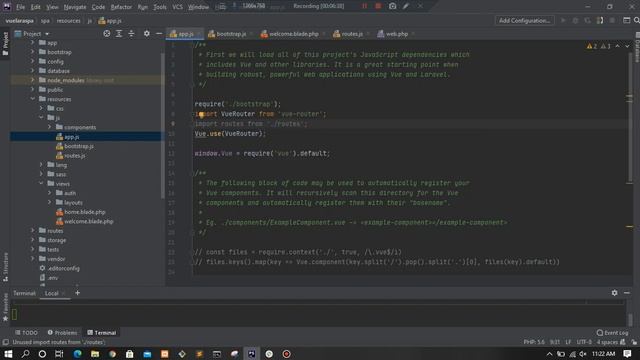Expand the bootstrap folder
This screenshot has width=640, height=360.
33,52
